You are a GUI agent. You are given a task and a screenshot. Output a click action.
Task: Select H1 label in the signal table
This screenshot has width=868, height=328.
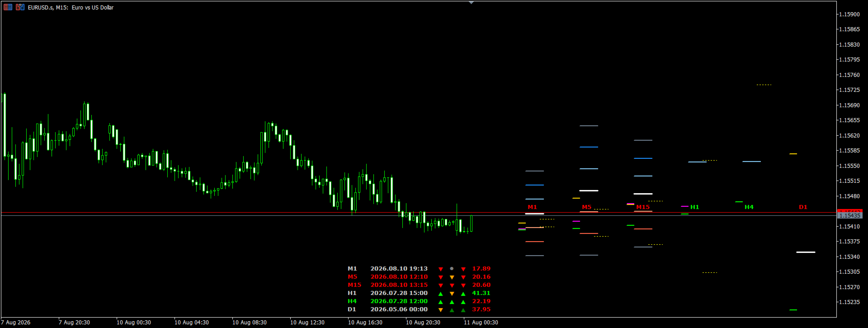point(352,293)
